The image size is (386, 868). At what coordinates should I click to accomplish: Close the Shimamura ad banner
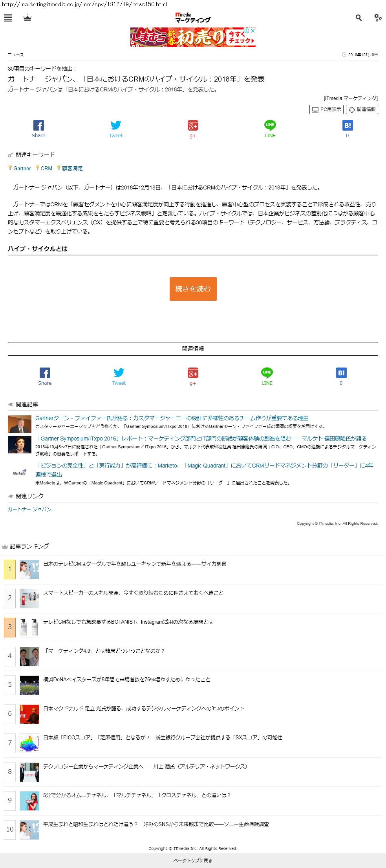coord(253,31)
